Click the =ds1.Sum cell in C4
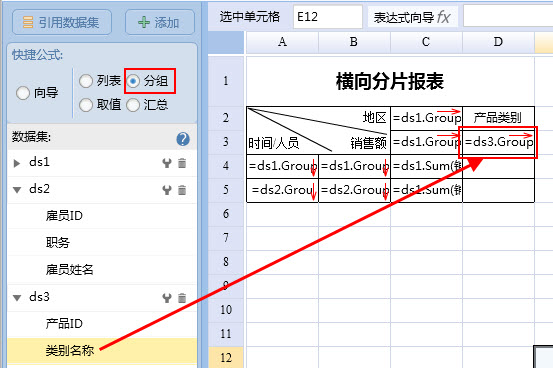This screenshot has width=553, height=368. click(426, 166)
